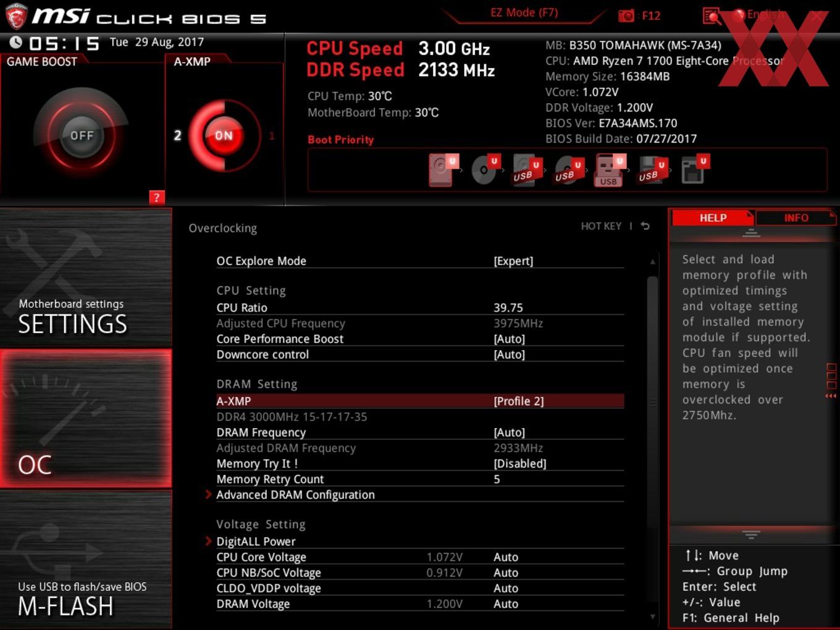Select the network boot device icon

pos(694,170)
